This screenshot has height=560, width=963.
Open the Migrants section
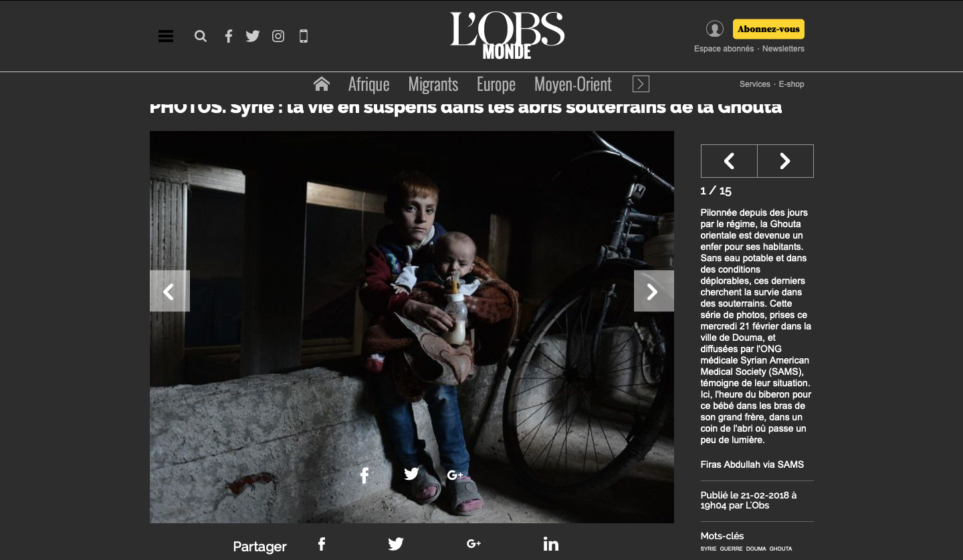tap(433, 84)
